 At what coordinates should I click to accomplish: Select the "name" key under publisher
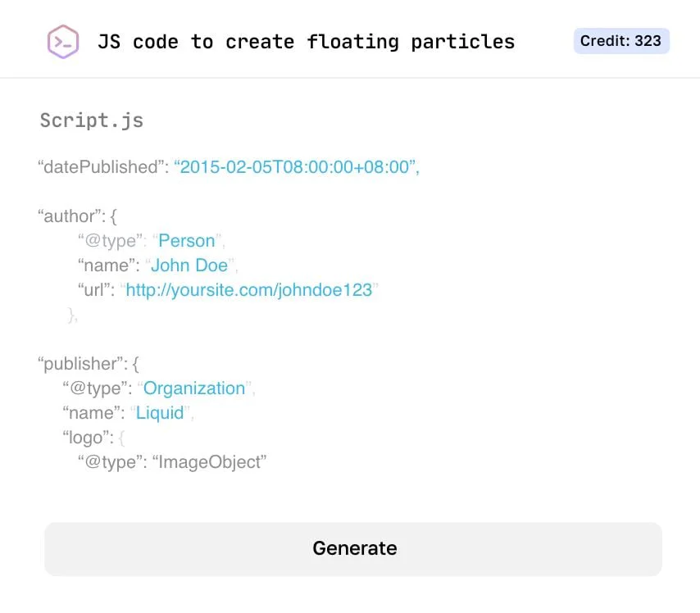pos(95,412)
